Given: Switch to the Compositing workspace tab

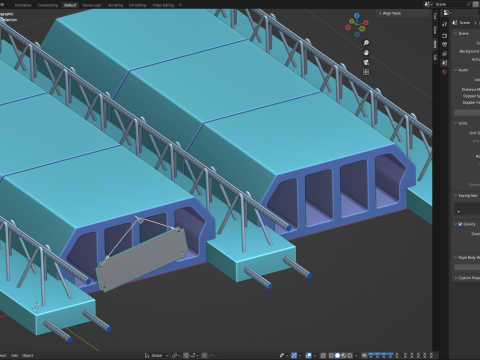Looking at the screenshot, I should [x=48, y=5].
